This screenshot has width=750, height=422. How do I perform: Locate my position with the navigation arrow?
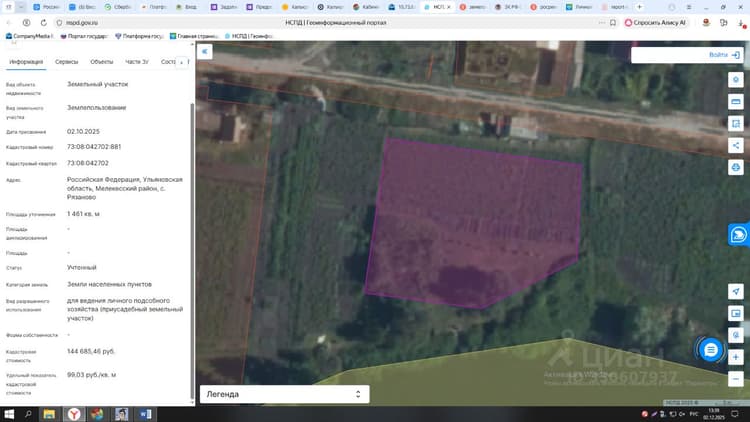736,291
